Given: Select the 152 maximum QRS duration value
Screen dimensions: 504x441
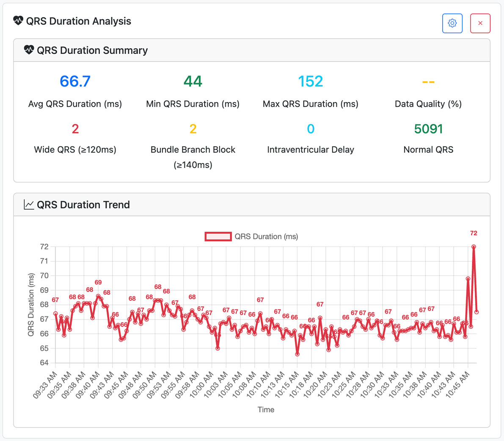Looking at the screenshot, I should point(311,81).
